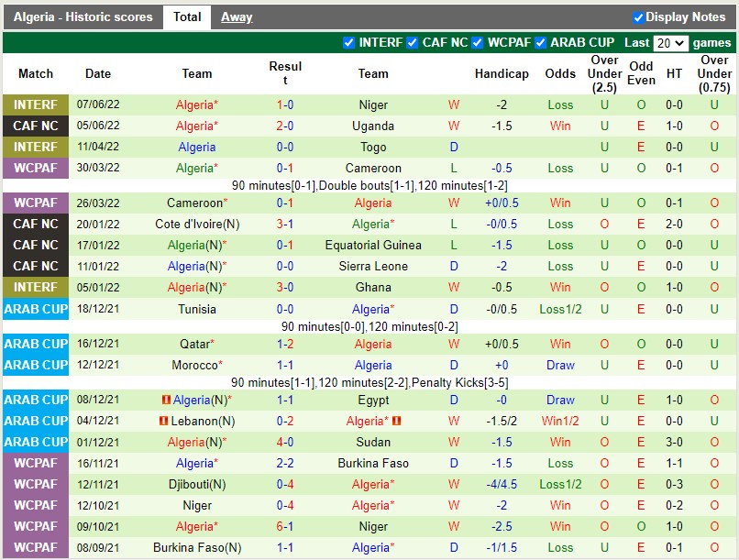739x560 pixels.
Task: Click the Odd Even column header
Action: (x=641, y=73)
